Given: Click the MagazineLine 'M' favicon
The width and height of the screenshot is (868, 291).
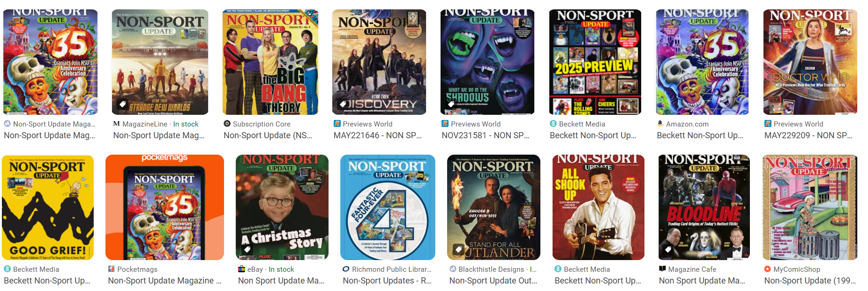Looking at the screenshot, I should tap(117, 124).
